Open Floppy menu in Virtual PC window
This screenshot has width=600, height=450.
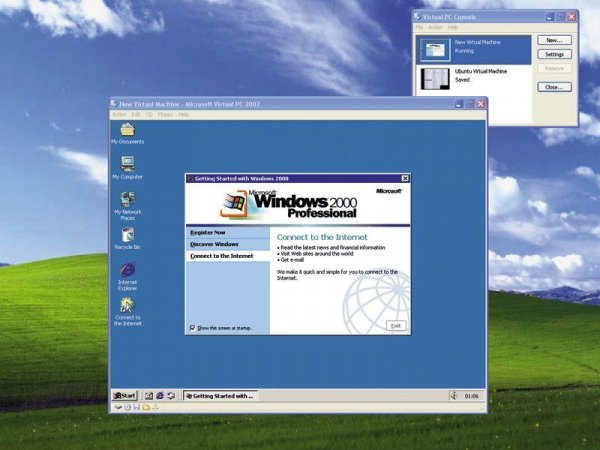coord(165,114)
